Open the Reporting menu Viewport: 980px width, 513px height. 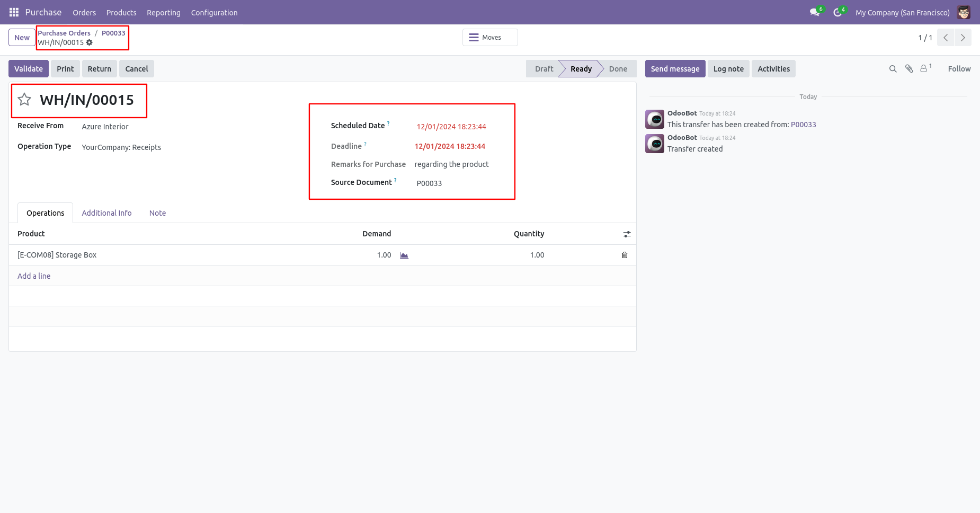[x=164, y=12]
